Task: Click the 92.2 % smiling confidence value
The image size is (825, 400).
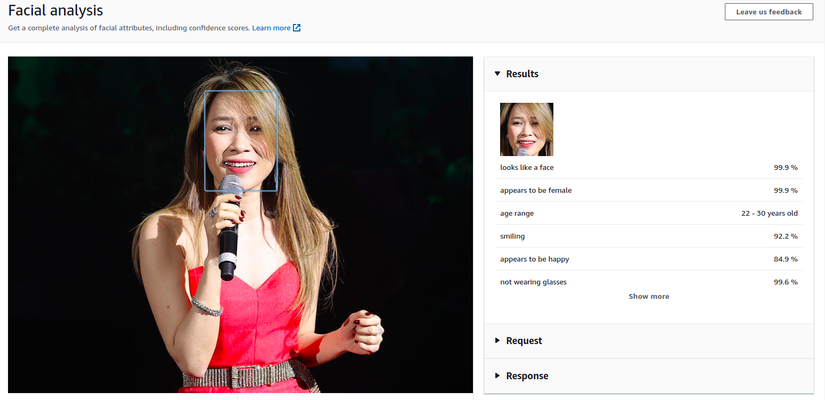Action: pos(786,236)
